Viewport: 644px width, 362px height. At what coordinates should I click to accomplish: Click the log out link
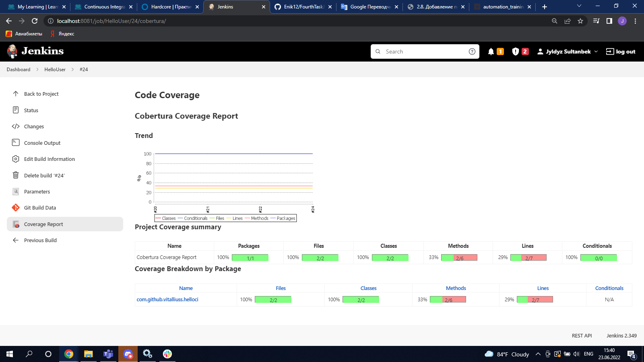coord(625,51)
